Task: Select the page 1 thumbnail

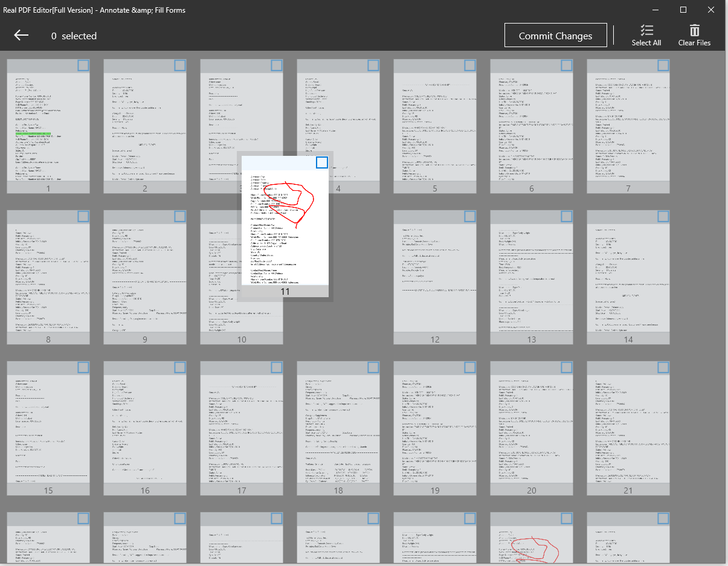Action: (x=48, y=127)
